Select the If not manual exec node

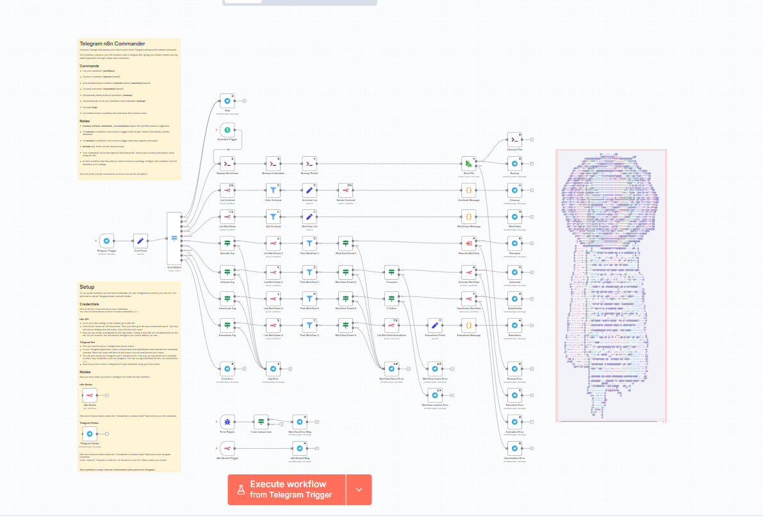tap(261, 422)
